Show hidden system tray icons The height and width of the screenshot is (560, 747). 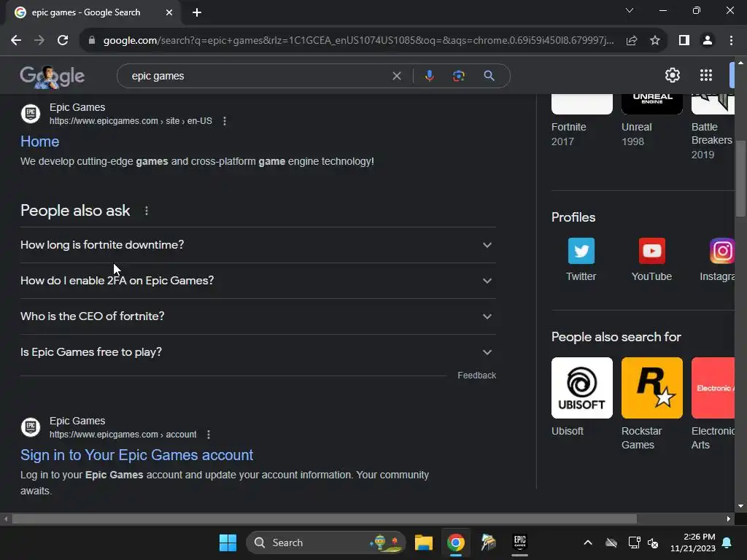588,542
